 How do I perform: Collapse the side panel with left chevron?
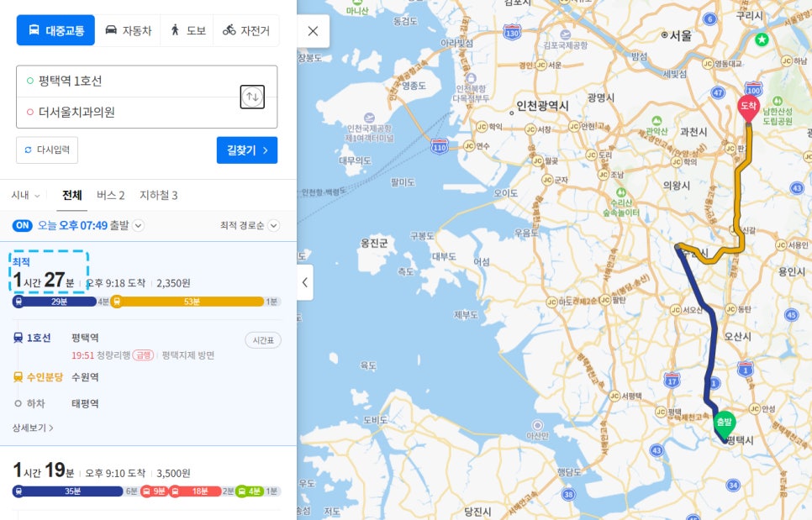[x=305, y=282]
